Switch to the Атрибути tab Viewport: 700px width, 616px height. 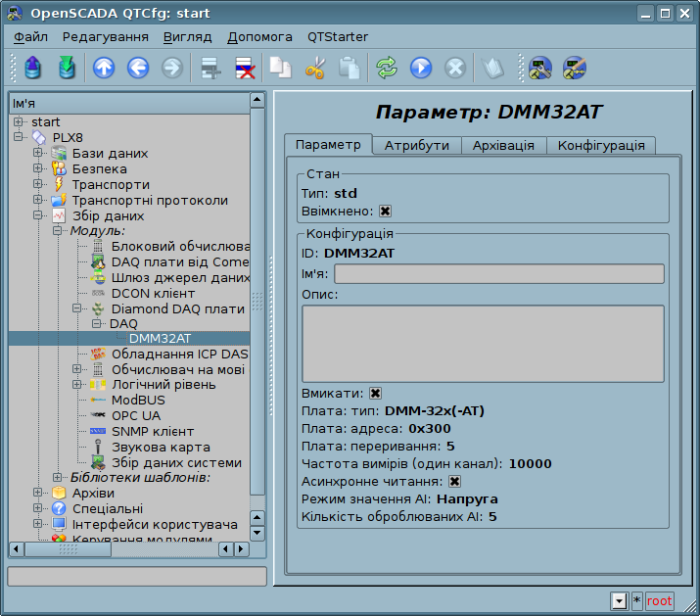416,145
